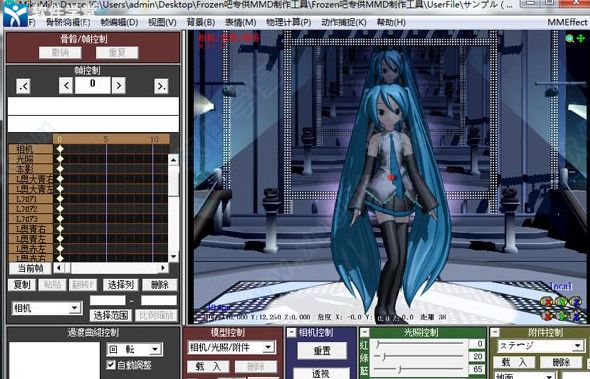This screenshot has height=379, width=590.
Task: Step forward one frame with > button
Action: (119, 86)
